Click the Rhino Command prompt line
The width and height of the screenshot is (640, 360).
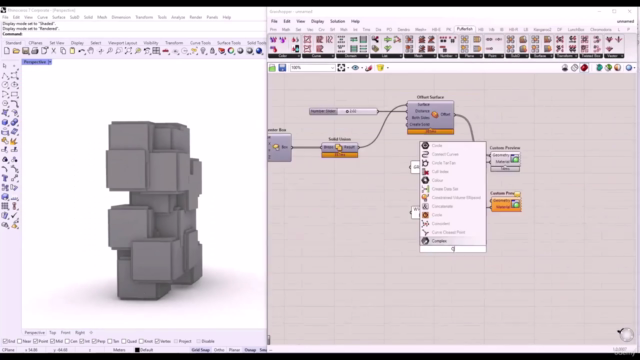133,34
